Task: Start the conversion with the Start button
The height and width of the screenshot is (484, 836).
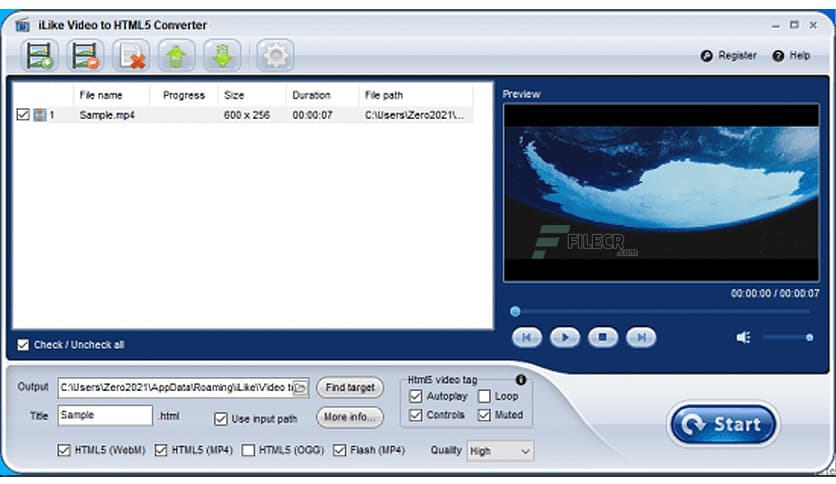Action: pos(723,425)
